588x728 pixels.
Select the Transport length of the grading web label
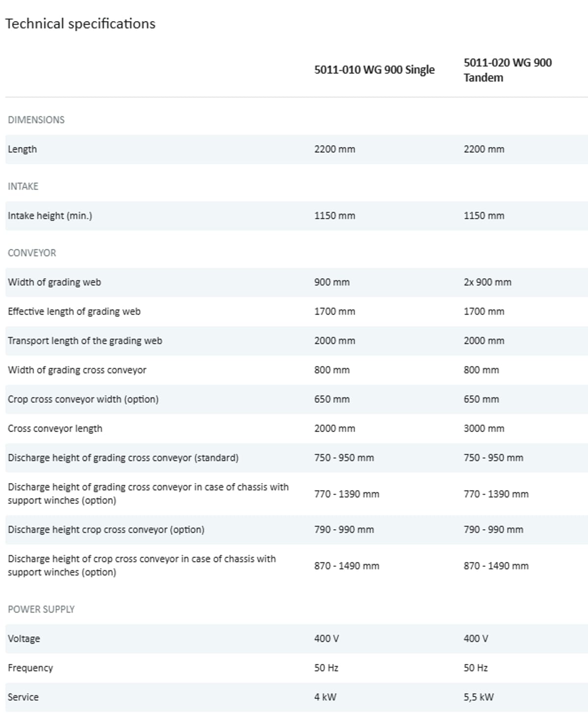85,340
